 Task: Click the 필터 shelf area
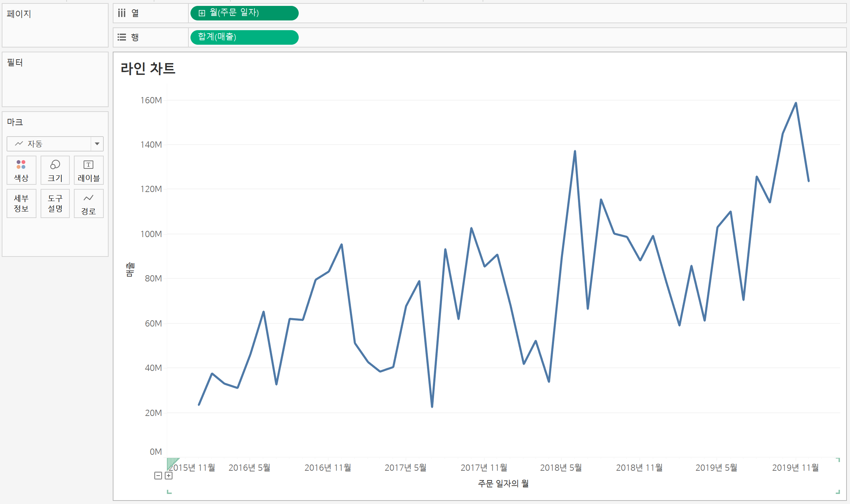point(55,83)
